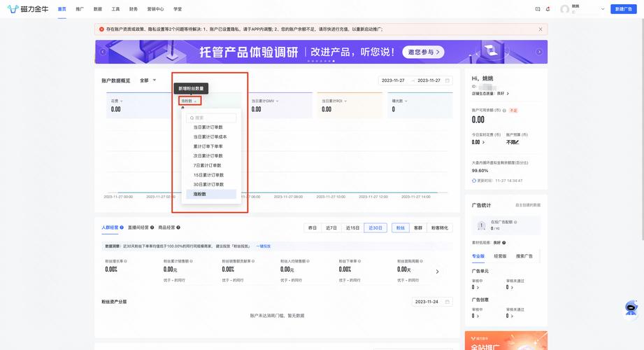Click the calendar icon in overview date range

coord(448,80)
